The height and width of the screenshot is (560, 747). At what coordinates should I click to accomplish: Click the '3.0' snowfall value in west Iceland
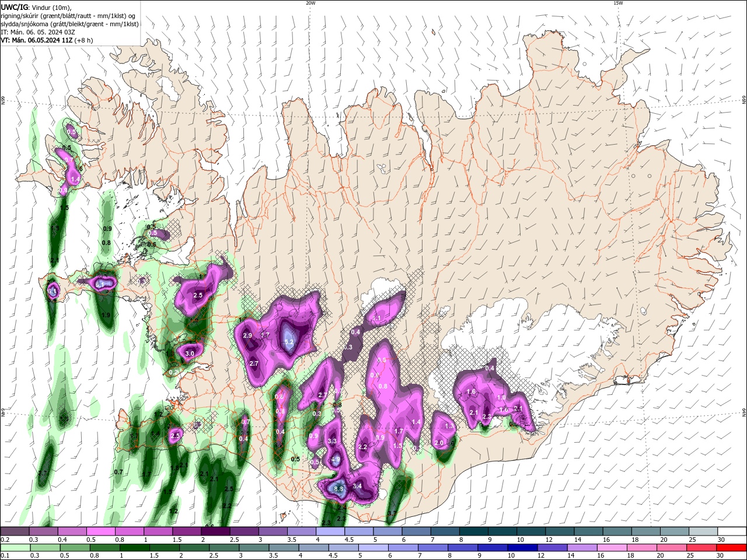pyautogui.click(x=190, y=353)
